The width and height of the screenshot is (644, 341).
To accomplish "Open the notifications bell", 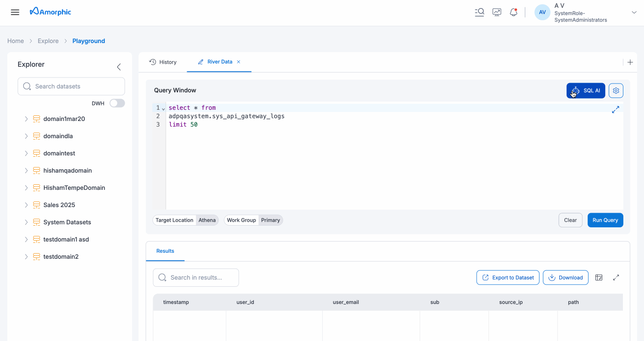I will point(513,12).
